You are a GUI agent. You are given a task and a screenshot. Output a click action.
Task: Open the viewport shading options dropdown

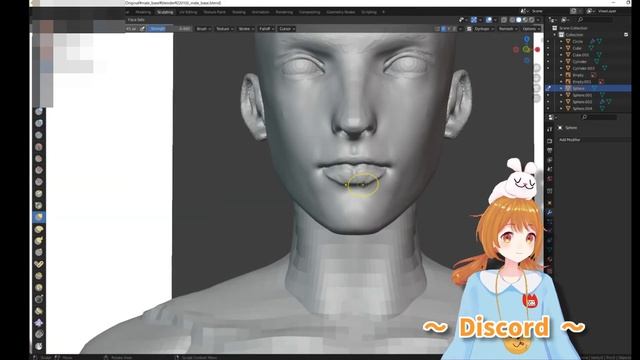[x=538, y=20]
